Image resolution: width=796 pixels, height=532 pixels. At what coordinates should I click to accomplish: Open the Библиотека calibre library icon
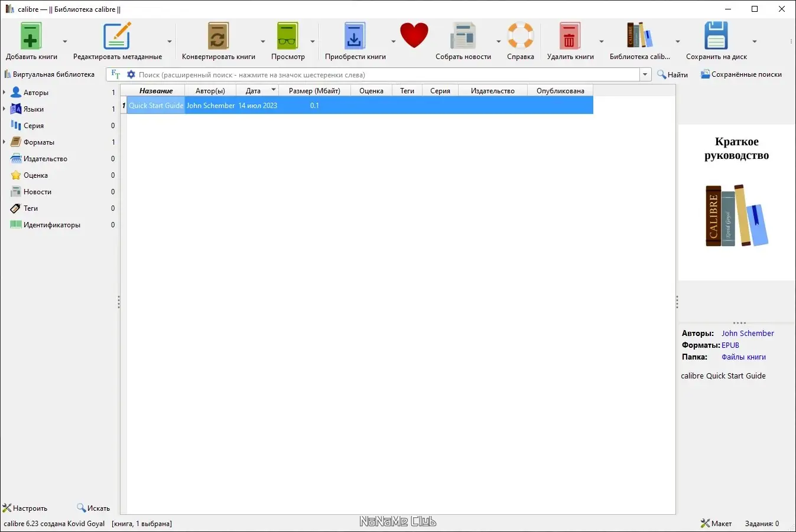[640, 36]
